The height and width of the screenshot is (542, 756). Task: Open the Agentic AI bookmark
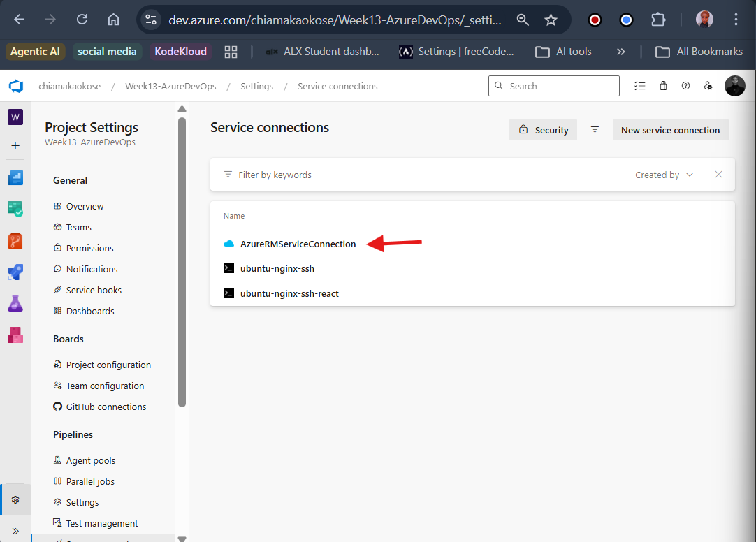35,52
